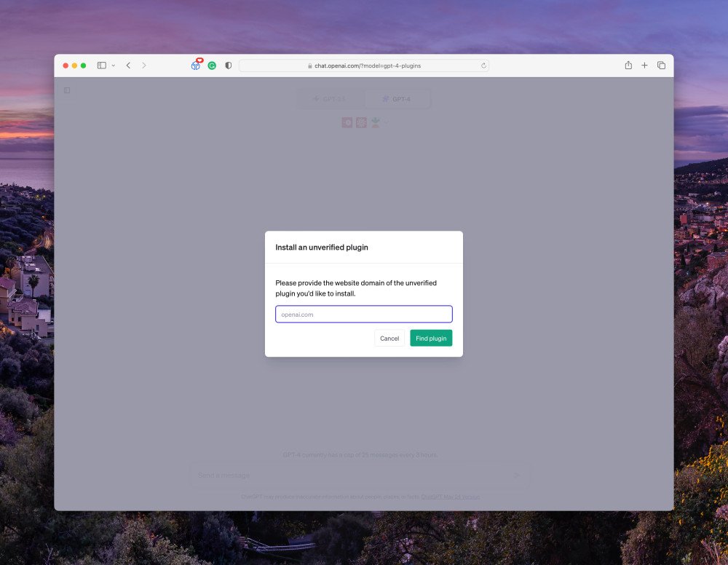Open the ChatGPT May 24 Version link
Screen dimensions: 728x565
click(x=451, y=497)
